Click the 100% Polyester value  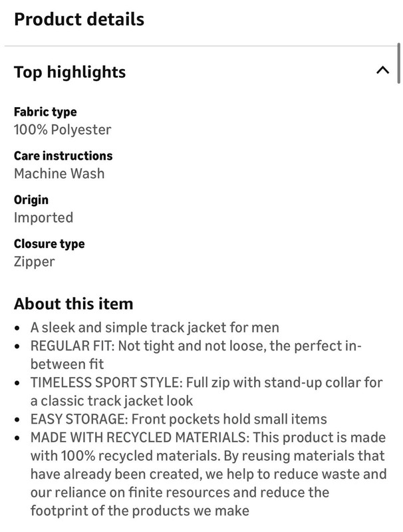63,130
